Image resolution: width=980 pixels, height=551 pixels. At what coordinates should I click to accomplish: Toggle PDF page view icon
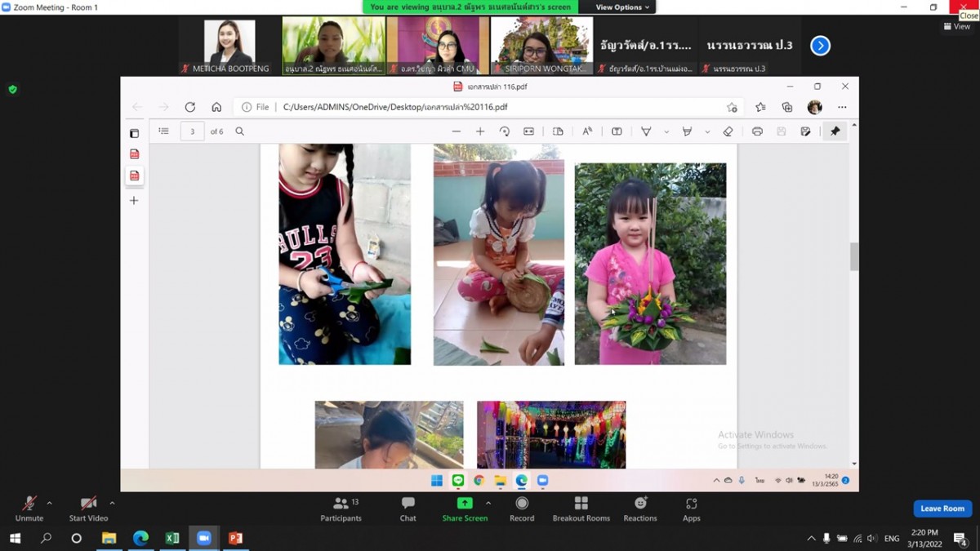tap(558, 131)
